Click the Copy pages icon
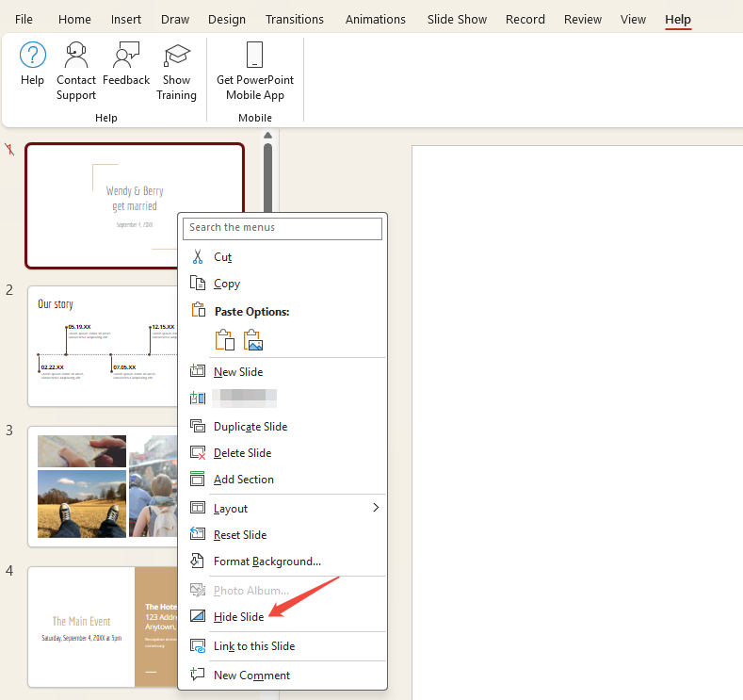Screen dimensions: 743x700 (198, 283)
